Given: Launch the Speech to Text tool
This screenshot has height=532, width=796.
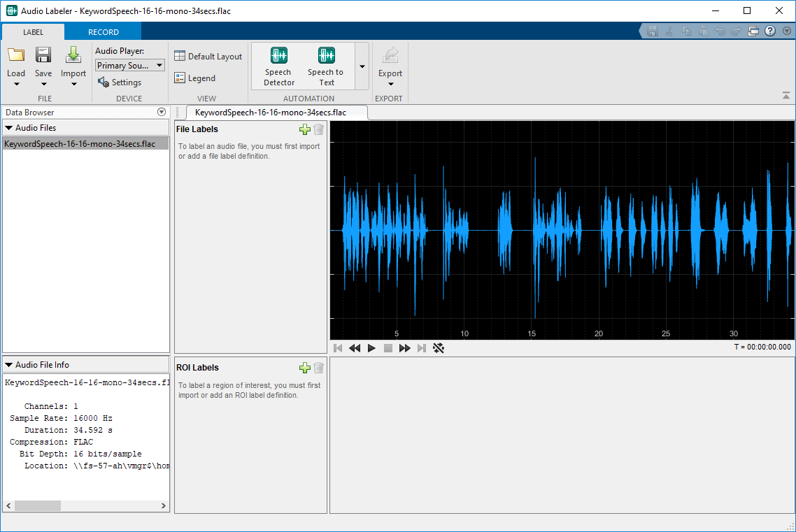Looking at the screenshot, I should tap(325, 66).
